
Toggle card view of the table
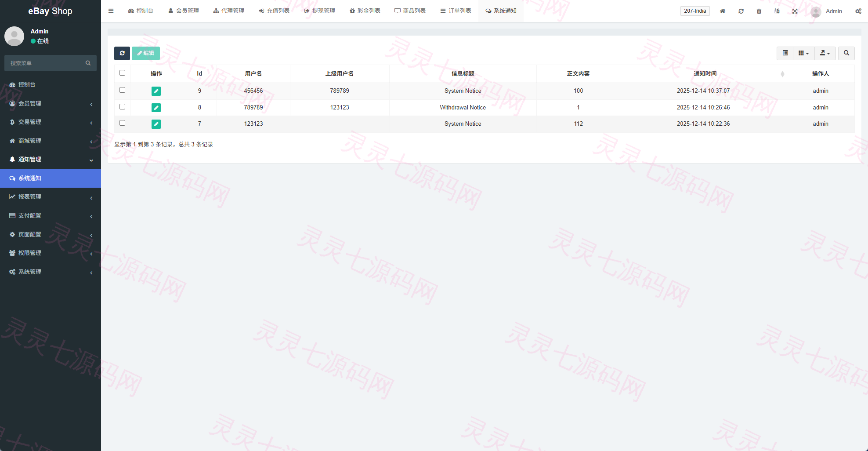[x=785, y=53]
